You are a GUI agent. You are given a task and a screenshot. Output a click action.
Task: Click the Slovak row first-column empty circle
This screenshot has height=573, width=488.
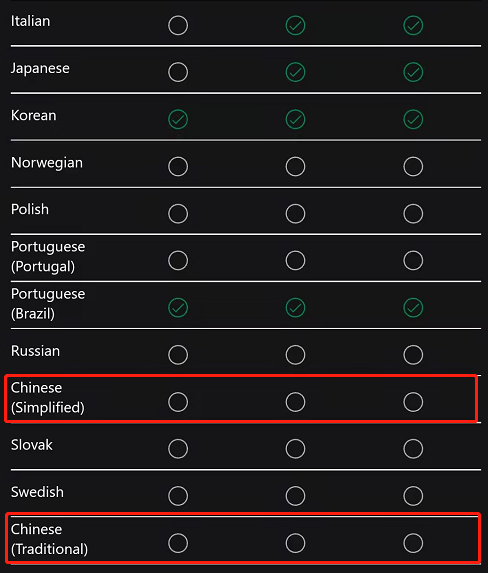[178, 449]
